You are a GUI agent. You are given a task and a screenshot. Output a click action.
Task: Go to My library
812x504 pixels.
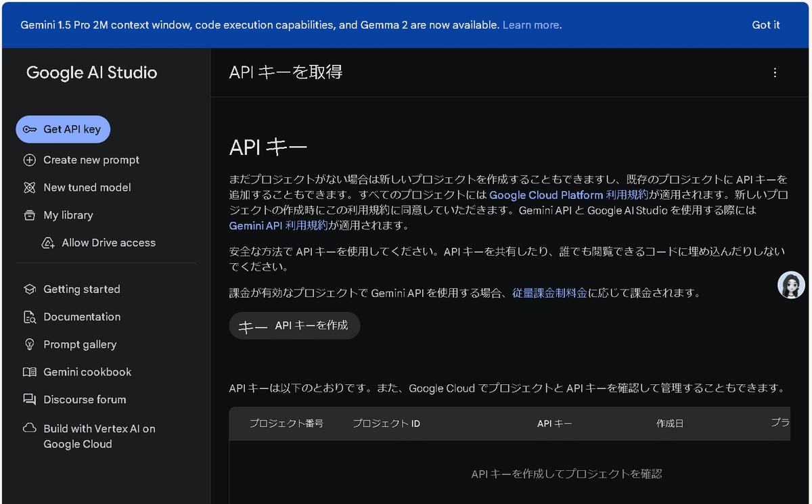68,215
